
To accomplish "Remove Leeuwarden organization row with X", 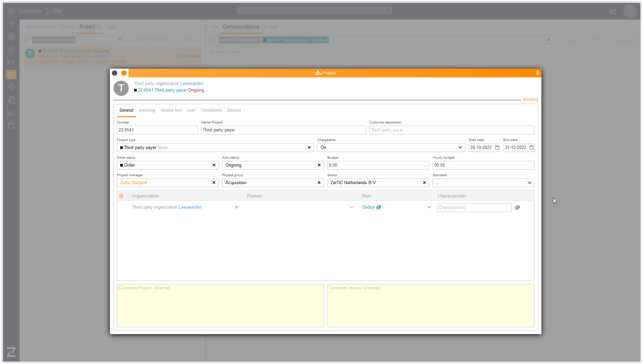I will click(x=237, y=207).
